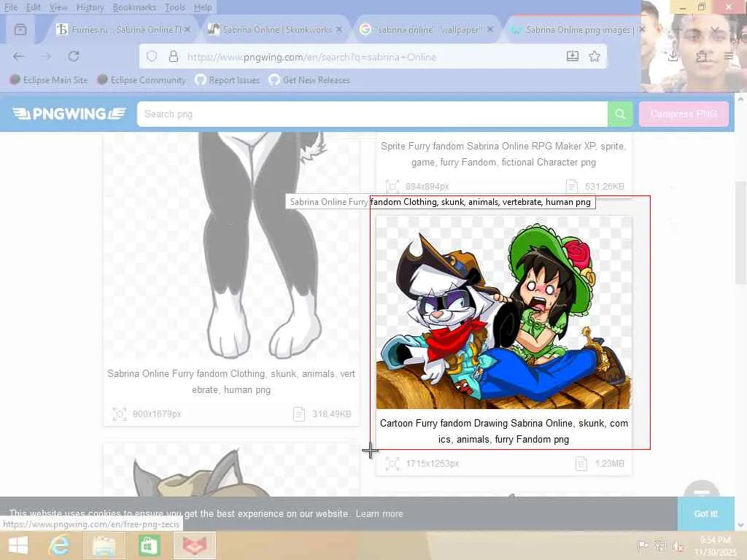Click Learn more in cookie banner
The width and height of the screenshot is (747, 560).
(x=379, y=514)
